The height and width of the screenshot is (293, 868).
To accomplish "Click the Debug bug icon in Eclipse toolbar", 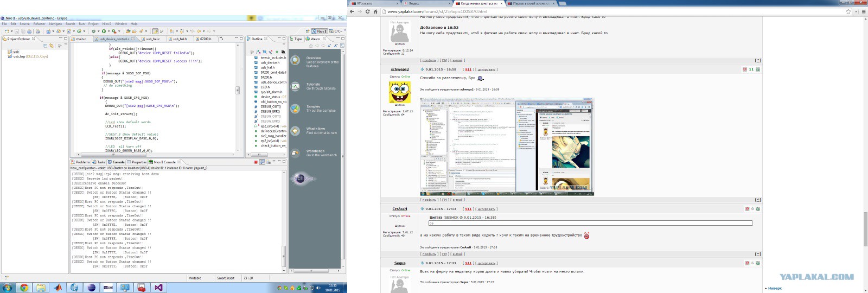I will 93,31.
